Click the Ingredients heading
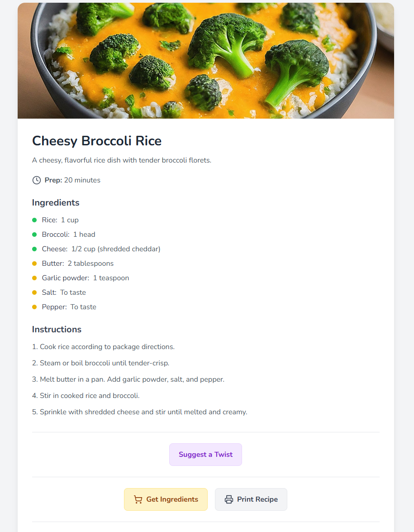The image size is (414, 532). tap(56, 202)
